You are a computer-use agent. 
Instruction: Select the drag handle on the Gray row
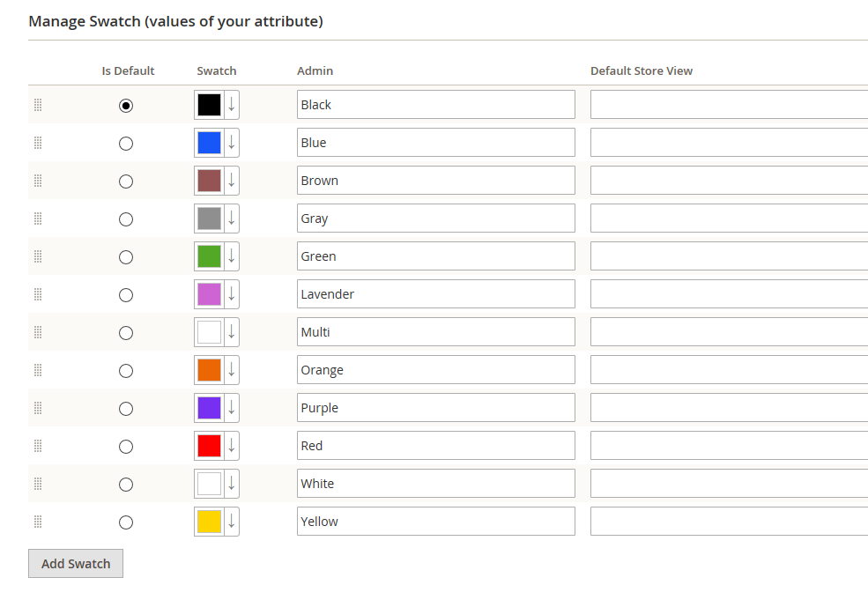coord(38,219)
